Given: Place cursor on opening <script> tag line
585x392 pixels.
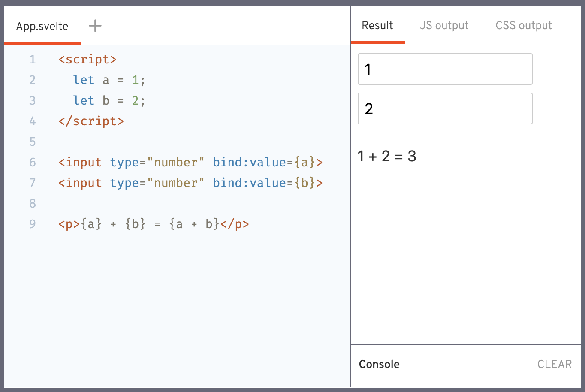Looking at the screenshot, I should click(87, 59).
